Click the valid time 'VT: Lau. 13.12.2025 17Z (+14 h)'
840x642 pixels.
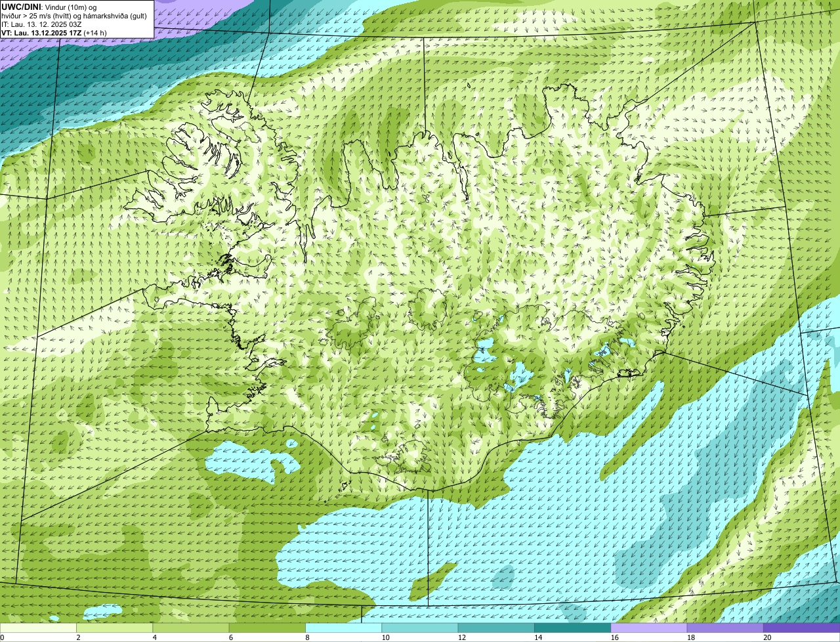(54, 33)
